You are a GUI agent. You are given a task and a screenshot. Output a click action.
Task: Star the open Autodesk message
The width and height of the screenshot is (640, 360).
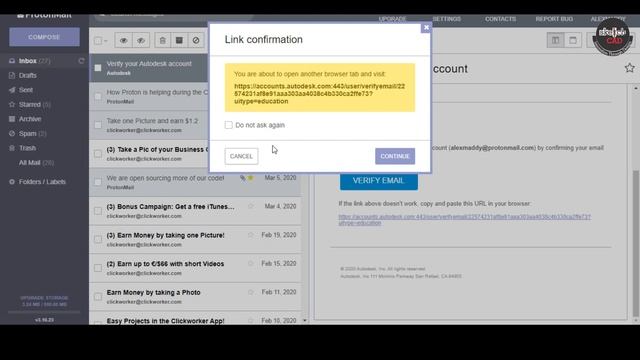[629, 68]
